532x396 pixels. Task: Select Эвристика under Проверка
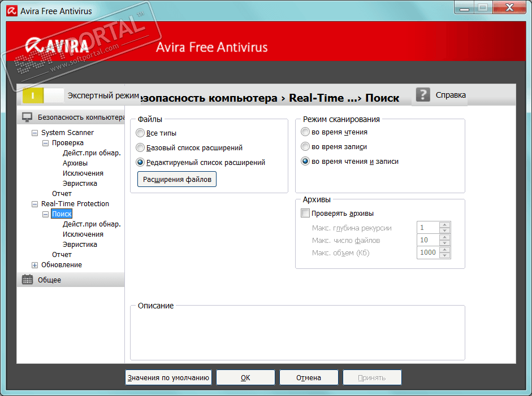80,184
